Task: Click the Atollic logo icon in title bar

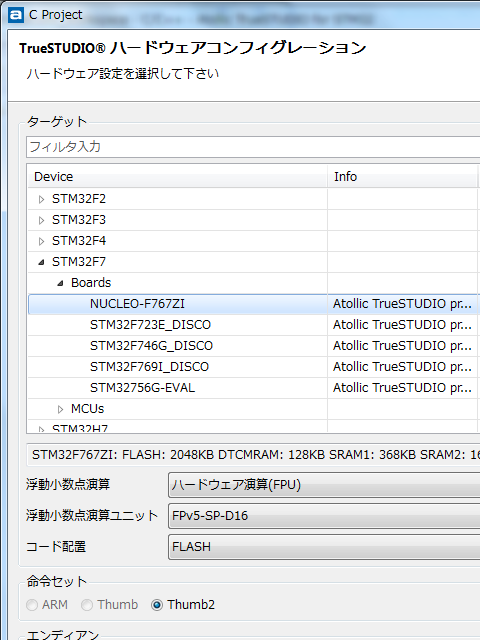Action: coord(16,15)
